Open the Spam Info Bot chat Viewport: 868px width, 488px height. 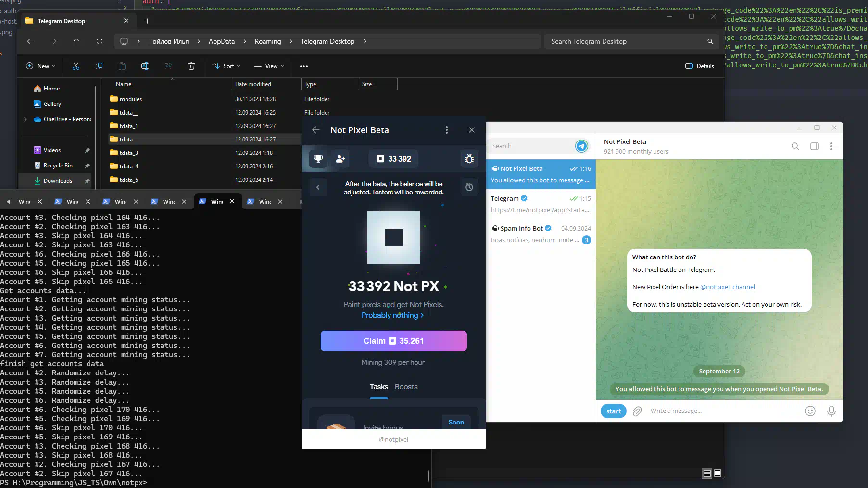[541, 234]
